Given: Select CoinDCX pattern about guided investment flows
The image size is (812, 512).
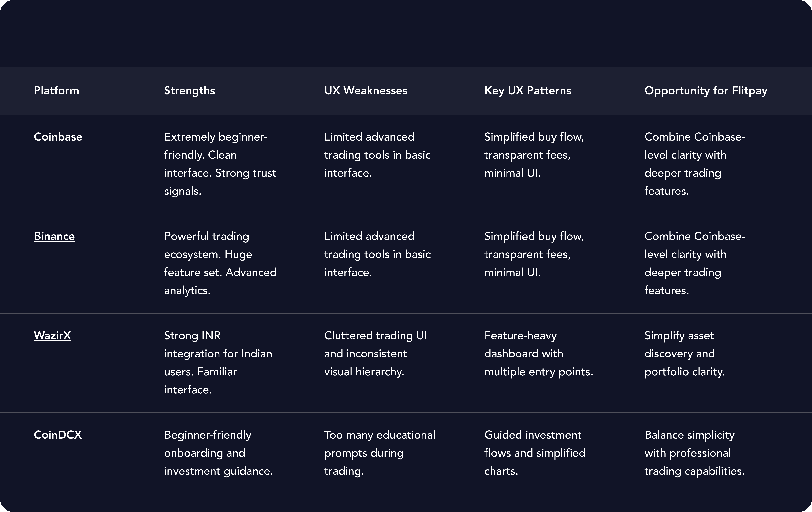Looking at the screenshot, I should [535, 453].
